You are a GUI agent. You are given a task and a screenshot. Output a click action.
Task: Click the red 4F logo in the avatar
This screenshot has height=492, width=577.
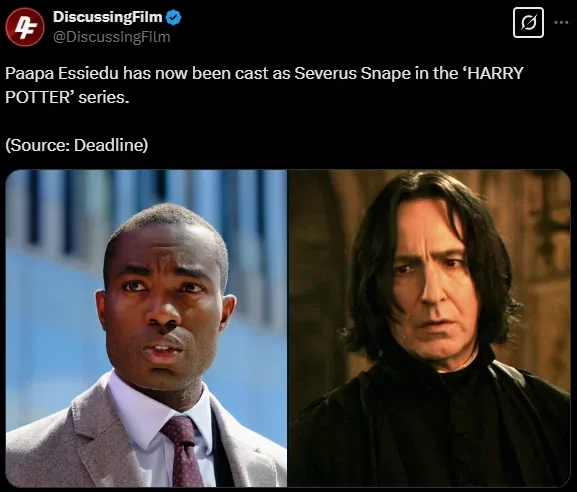point(25,28)
